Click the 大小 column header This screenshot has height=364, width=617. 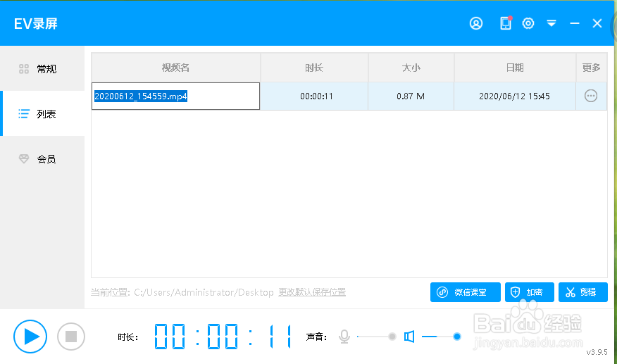pos(411,68)
